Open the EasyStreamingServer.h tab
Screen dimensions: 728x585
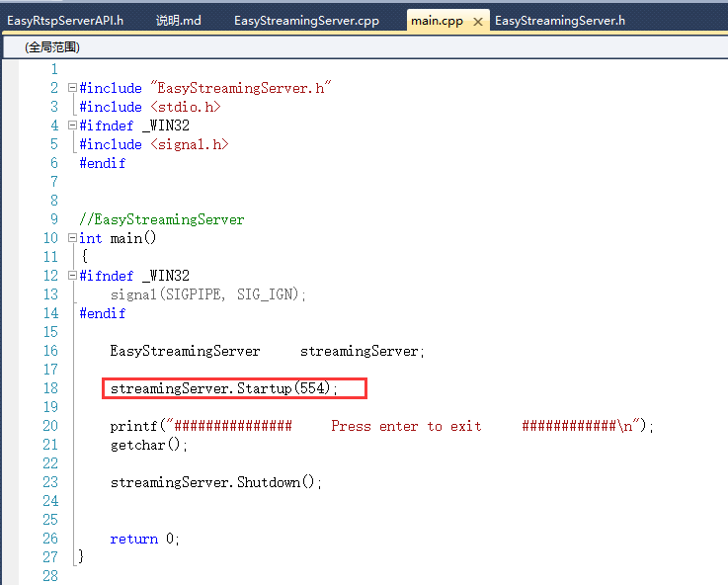point(560,21)
